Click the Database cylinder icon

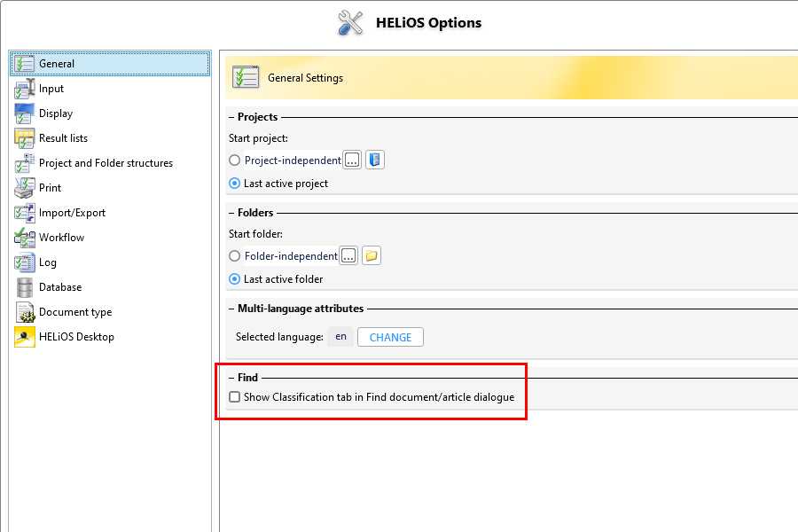tap(25, 287)
